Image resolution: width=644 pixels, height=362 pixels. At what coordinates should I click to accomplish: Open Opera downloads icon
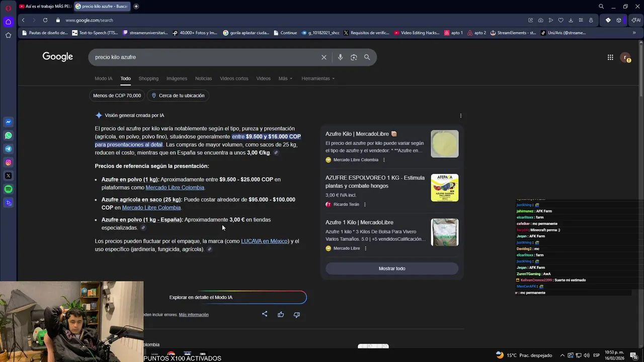pyautogui.click(x=571, y=20)
